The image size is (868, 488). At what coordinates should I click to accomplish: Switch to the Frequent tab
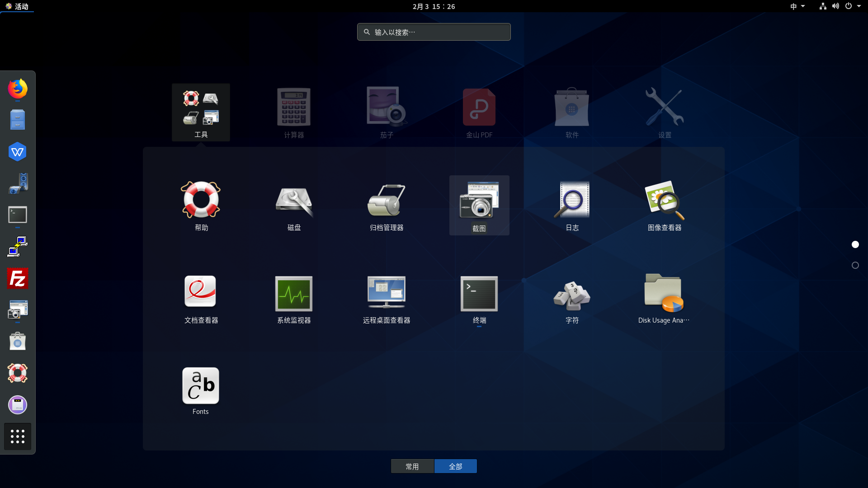(x=412, y=466)
